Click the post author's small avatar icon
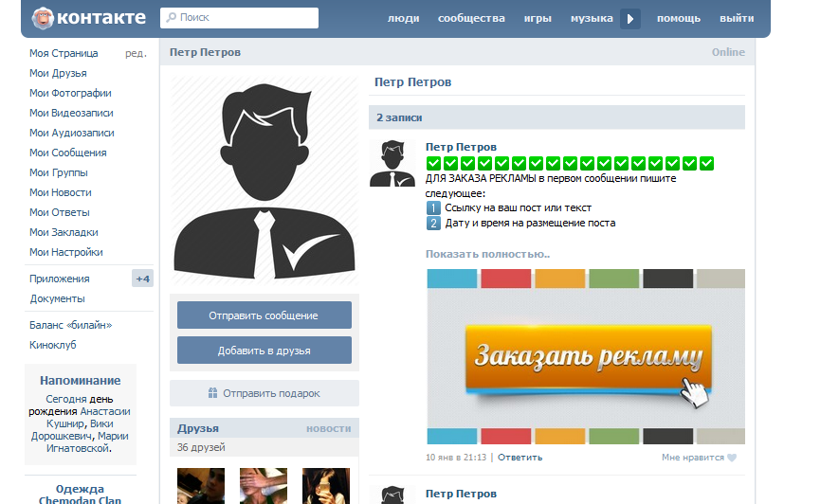Image resolution: width=839 pixels, height=504 pixels. click(x=392, y=163)
